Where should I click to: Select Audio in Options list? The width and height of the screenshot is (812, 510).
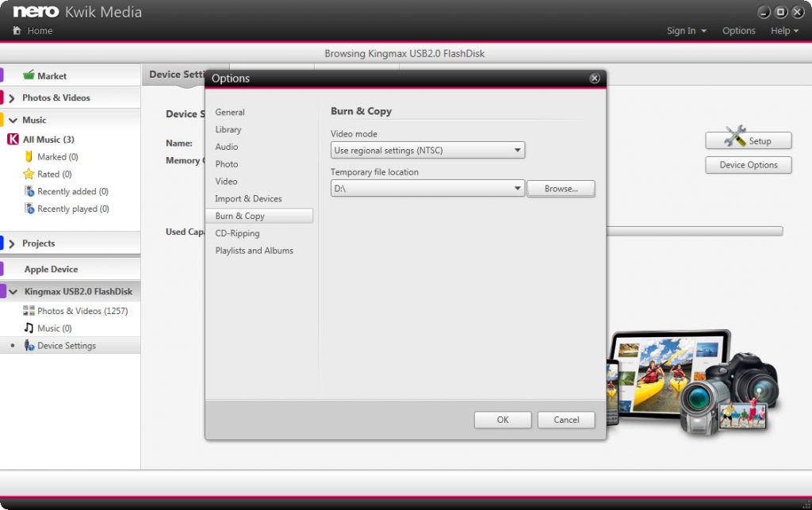click(227, 147)
